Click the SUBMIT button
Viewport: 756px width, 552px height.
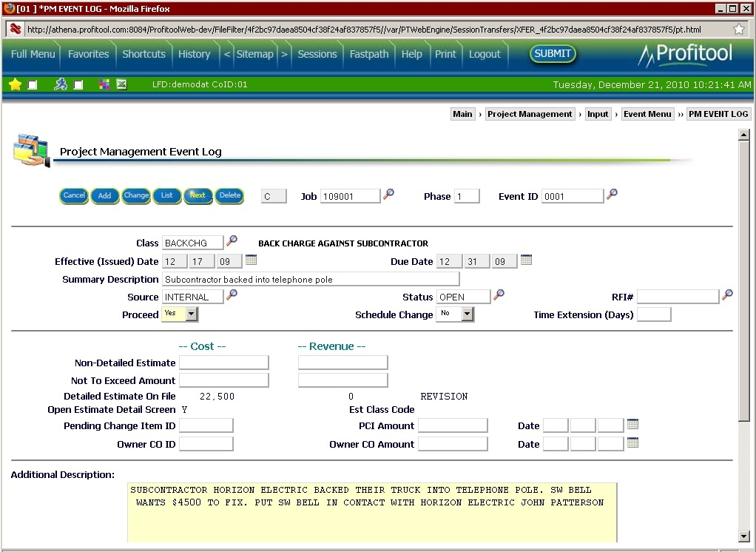coord(553,53)
